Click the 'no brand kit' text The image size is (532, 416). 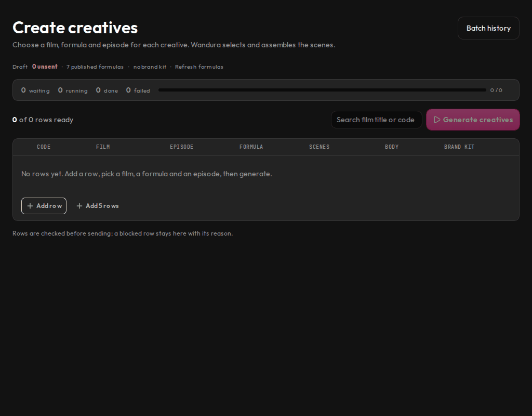point(150,67)
